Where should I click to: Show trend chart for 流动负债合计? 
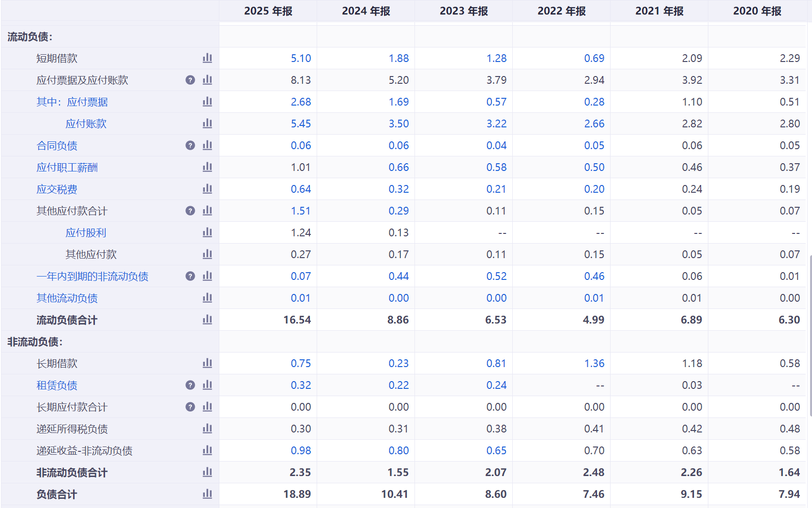207,320
